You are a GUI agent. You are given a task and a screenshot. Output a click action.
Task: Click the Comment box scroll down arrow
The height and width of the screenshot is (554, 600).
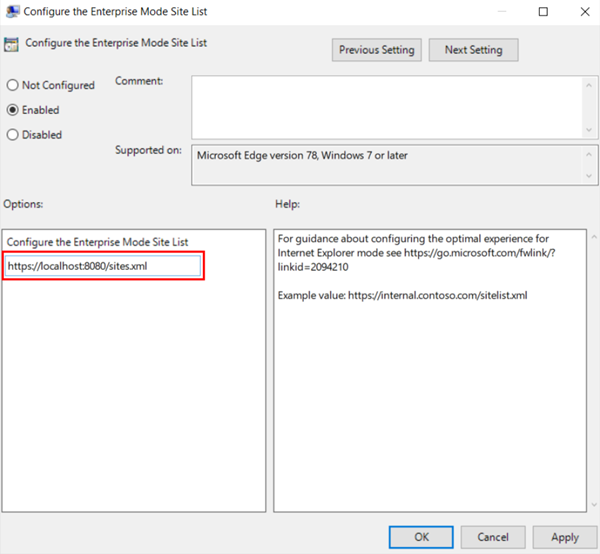589,130
